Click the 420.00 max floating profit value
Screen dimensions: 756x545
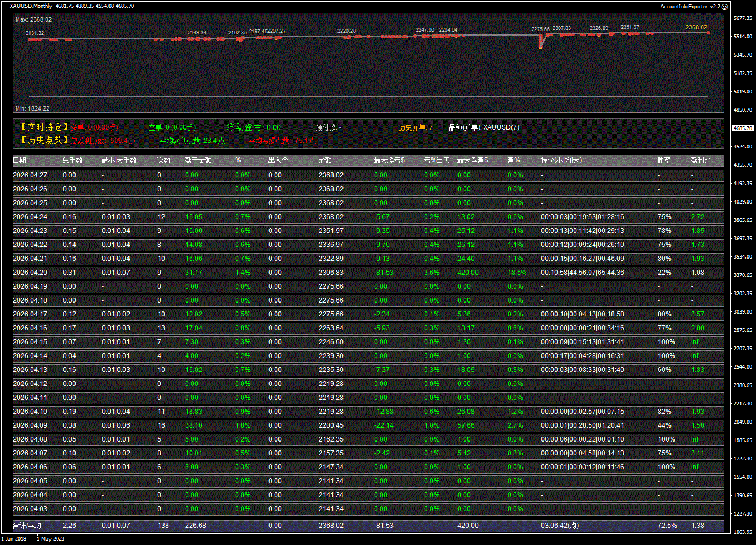click(x=467, y=272)
